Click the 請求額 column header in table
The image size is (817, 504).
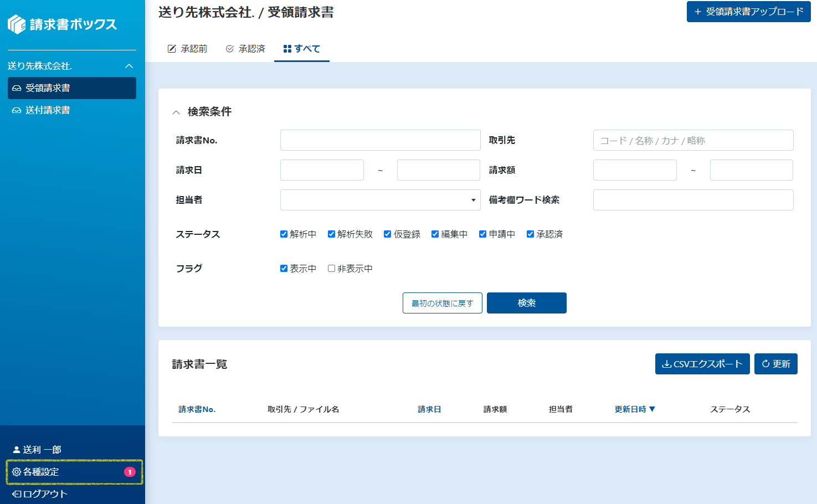click(x=495, y=409)
